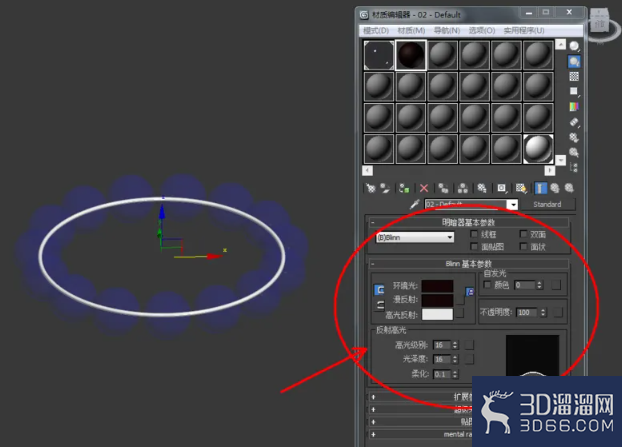The height and width of the screenshot is (447, 622).
Task: Click the map button beside 高光级别 value
Action: (x=469, y=345)
